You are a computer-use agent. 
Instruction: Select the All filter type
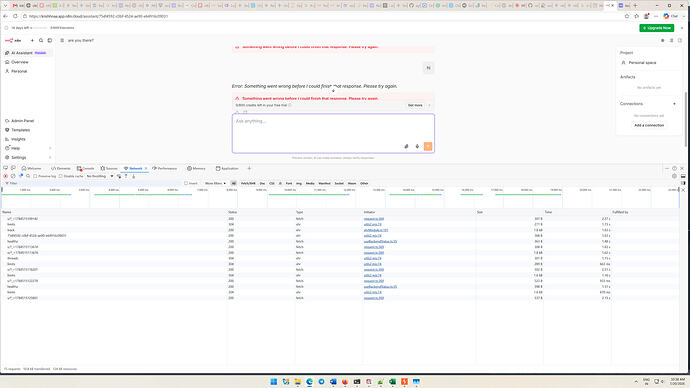click(234, 183)
